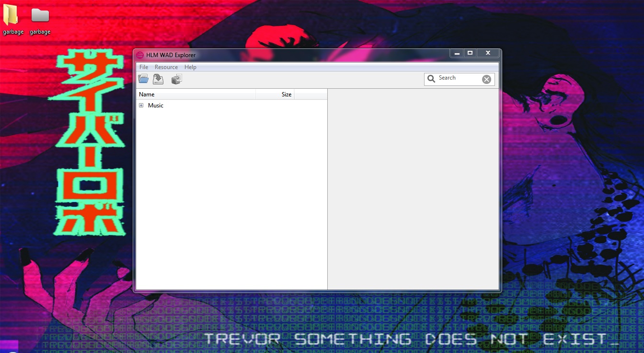Open the File menu
The height and width of the screenshot is (353, 644).
click(x=144, y=67)
